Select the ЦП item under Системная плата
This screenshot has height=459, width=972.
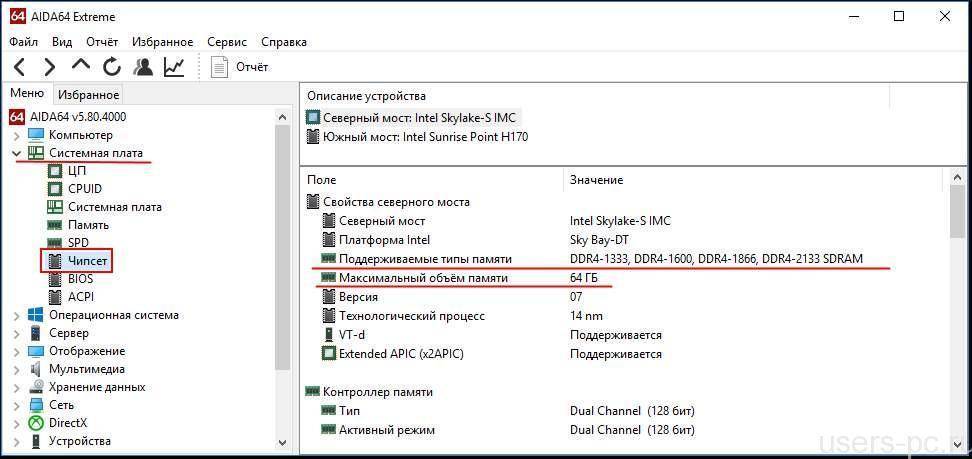[76, 171]
